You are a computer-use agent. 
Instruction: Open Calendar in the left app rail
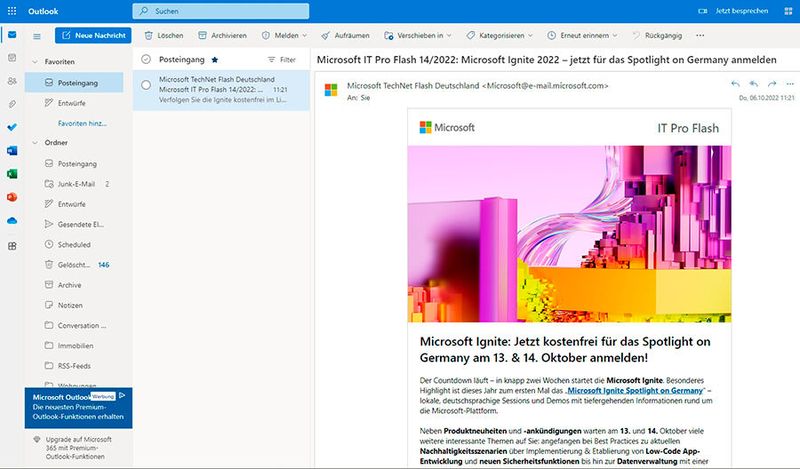pyautogui.click(x=12, y=58)
